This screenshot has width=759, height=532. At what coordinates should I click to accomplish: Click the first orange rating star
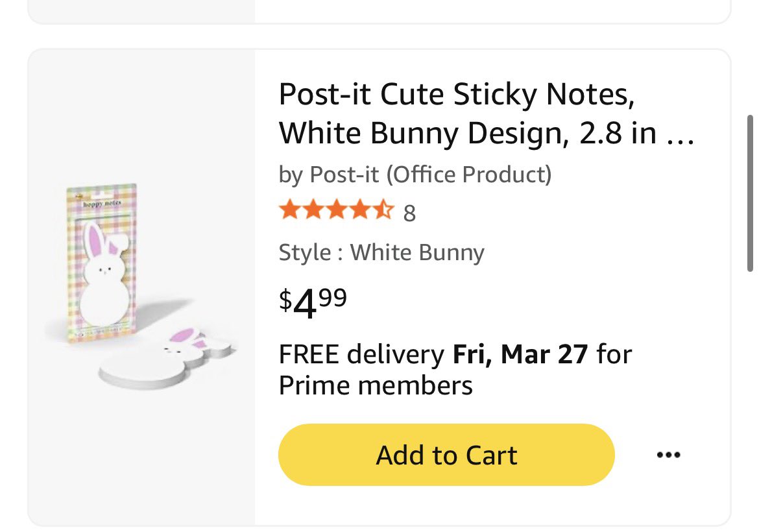(289, 211)
